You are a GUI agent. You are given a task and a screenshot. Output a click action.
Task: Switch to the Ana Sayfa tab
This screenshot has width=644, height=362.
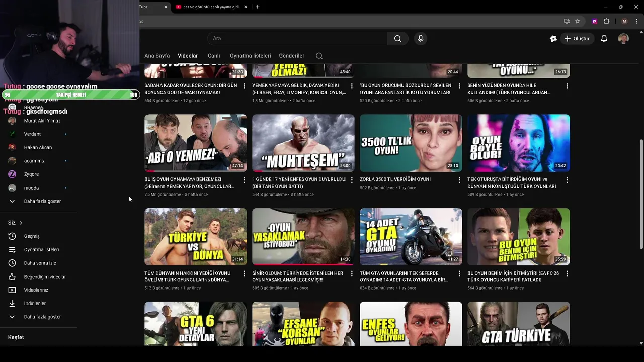[x=157, y=56]
